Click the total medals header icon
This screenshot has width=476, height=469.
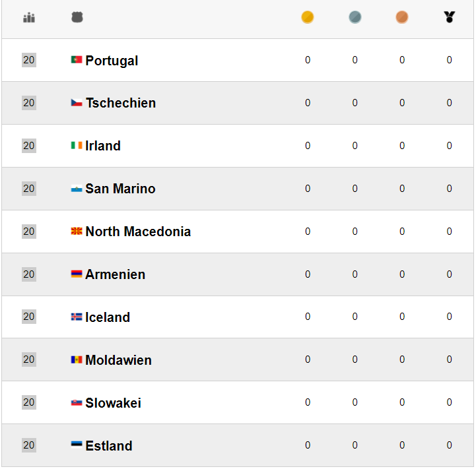pyautogui.click(x=450, y=18)
